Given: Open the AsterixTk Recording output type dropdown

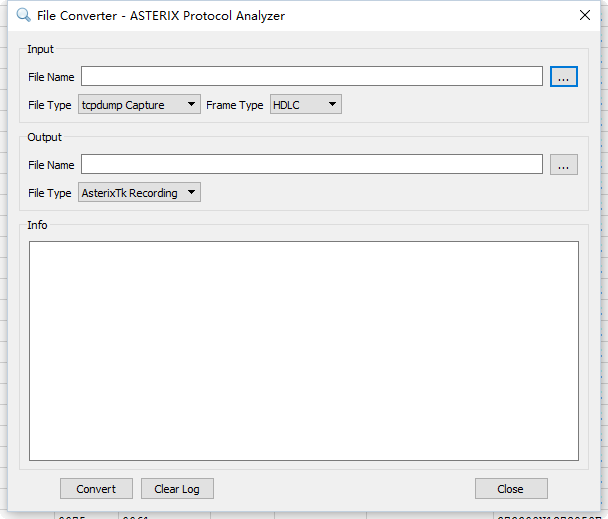Looking at the screenshot, I should (x=139, y=192).
